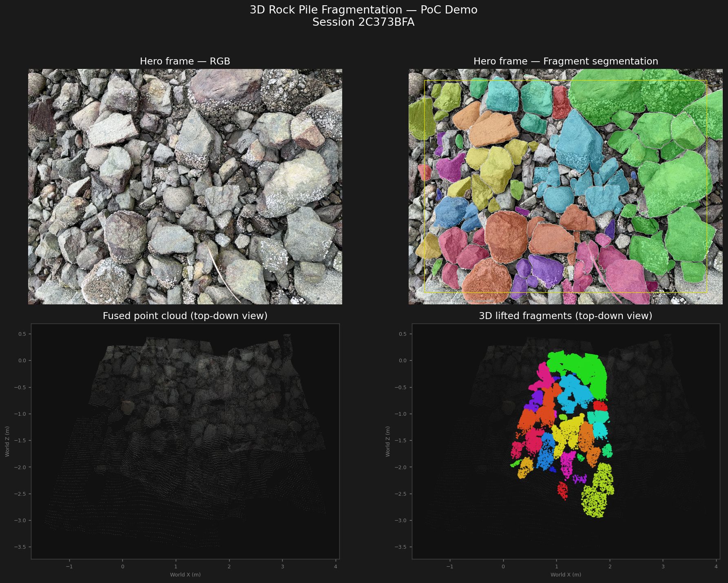Viewport: 728px width, 583px height.
Task: Click the session title 2C373BFA
Action: (364, 23)
